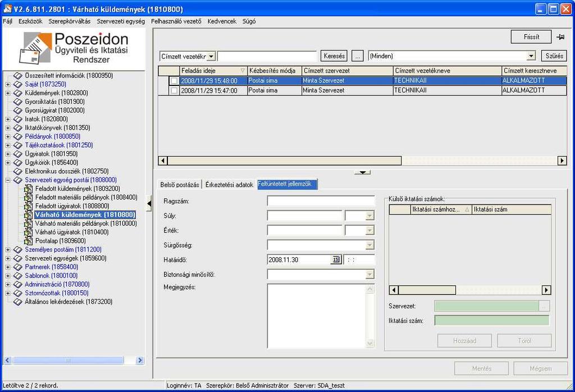Click the ellipsis button beside Keresés
The height and width of the screenshot is (392, 575).
[358, 56]
